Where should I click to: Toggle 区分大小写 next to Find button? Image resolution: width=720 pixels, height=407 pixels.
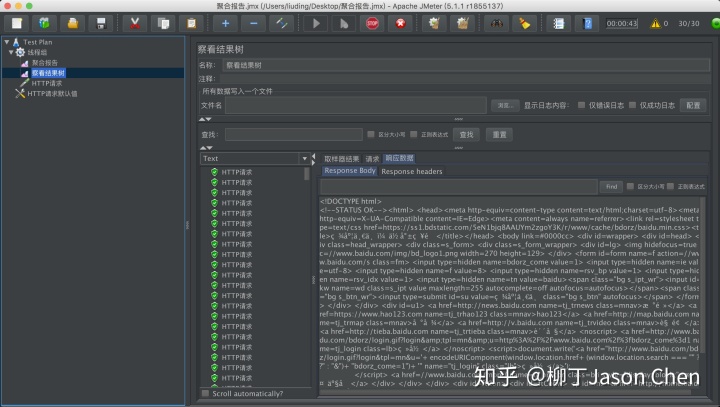tap(630, 186)
